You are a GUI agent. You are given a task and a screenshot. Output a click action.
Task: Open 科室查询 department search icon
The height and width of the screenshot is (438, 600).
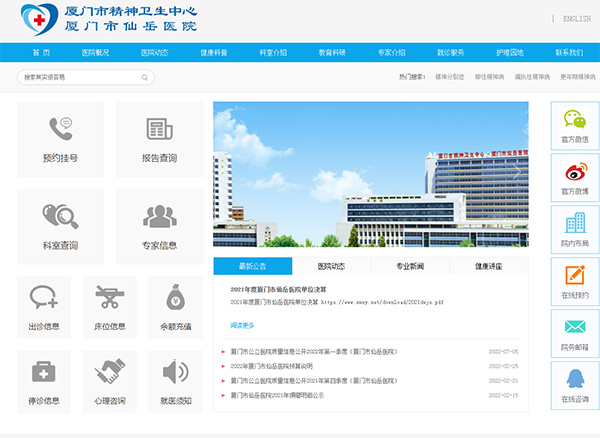point(61,214)
